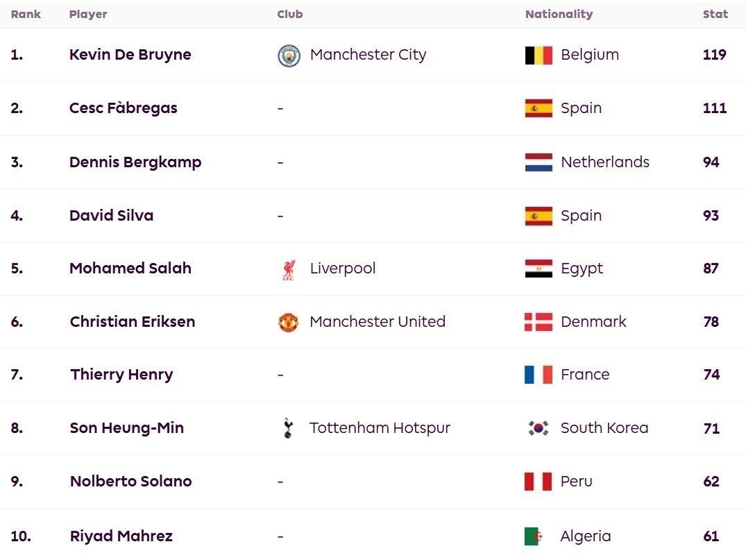Click the Tottenham Hotspur club name
The image size is (746, 560).
pyautogui.click(x=380, y=428)
